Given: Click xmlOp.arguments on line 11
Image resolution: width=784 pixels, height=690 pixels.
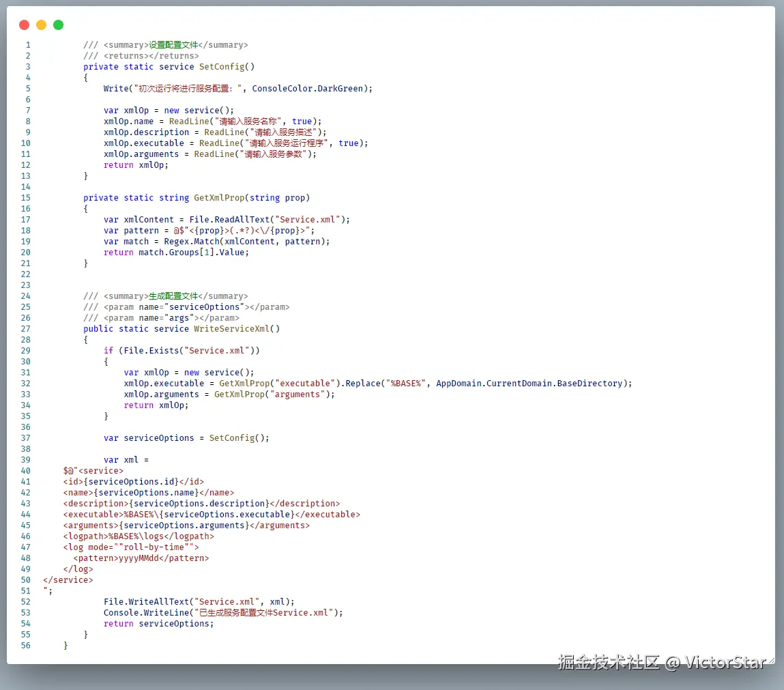Looking at the screenshot, I should (141, 154).
